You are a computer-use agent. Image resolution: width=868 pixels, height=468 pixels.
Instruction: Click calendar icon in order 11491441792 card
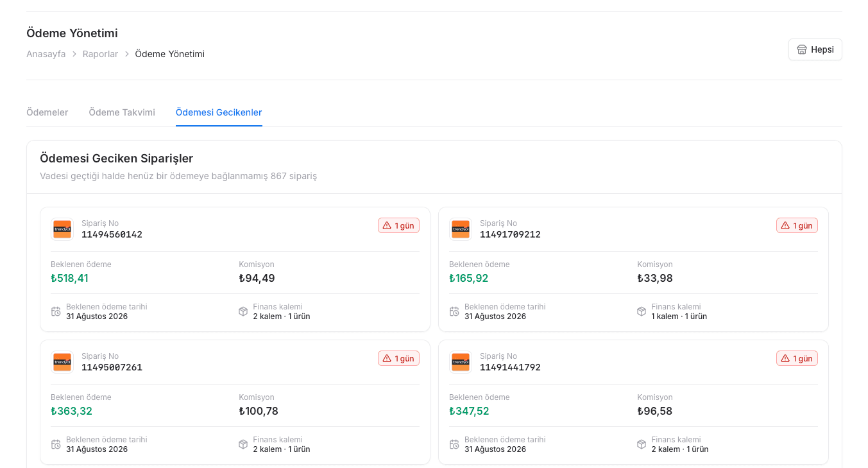point(454,444)
